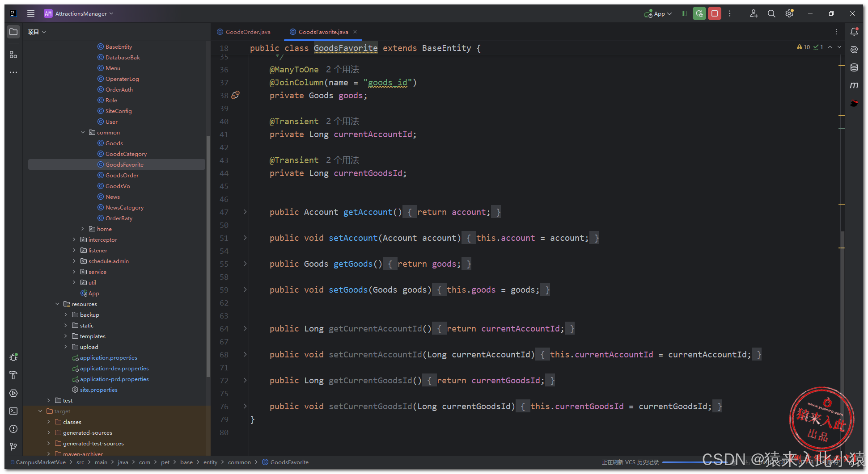Open site.properties file
868x474 pixels.
[x=99, y=390]
